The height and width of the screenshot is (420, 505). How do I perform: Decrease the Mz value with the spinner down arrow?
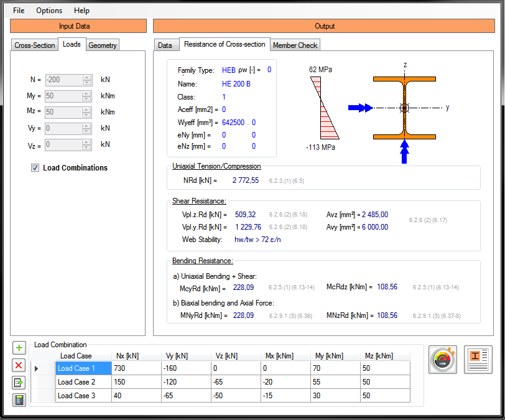click(x=86, y=114)
